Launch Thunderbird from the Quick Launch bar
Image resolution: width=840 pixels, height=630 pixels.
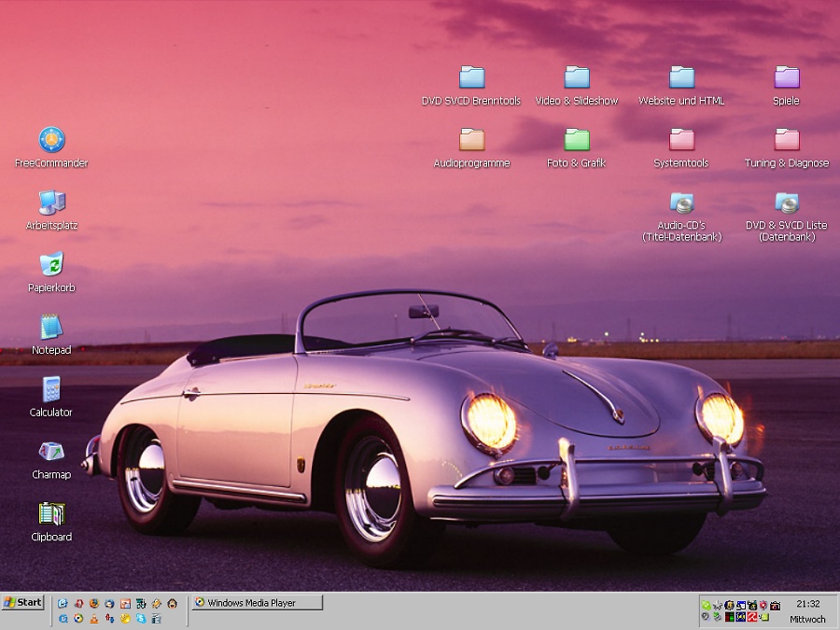[109, 603]
